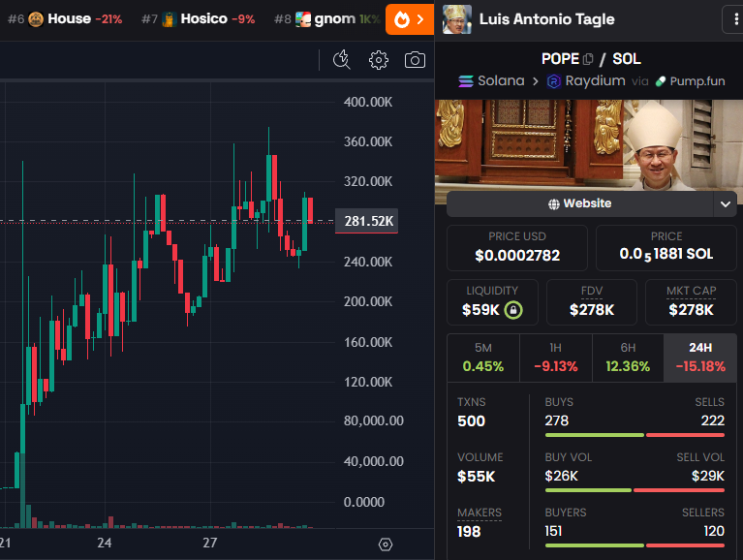Click the LIQUIDITY $59K box
Screen dimensions: 743x560
tap(492, 302)
